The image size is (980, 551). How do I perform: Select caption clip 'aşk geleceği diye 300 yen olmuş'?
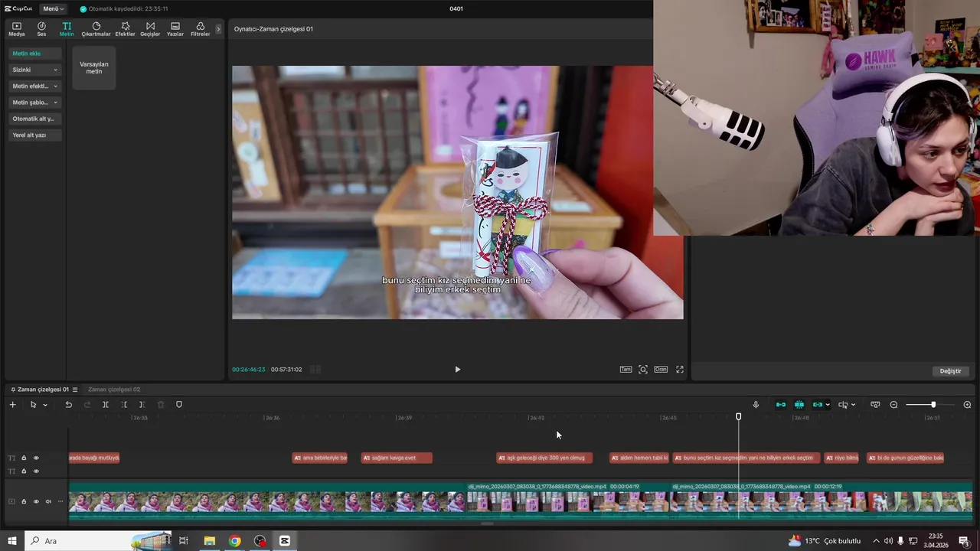click(544, 458)
